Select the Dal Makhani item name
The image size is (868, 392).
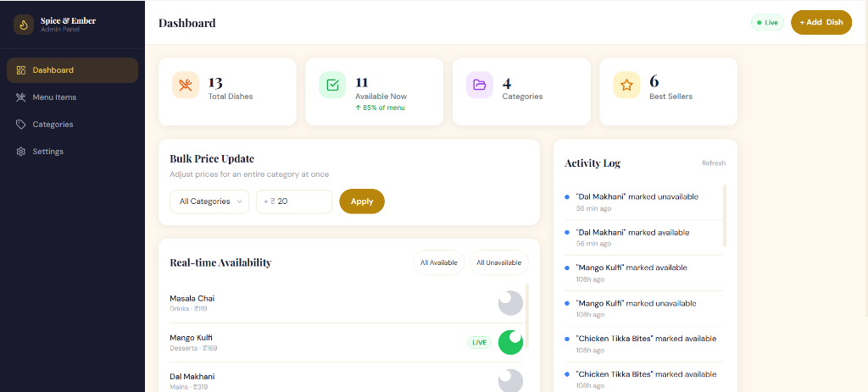[x=192, y=377]
